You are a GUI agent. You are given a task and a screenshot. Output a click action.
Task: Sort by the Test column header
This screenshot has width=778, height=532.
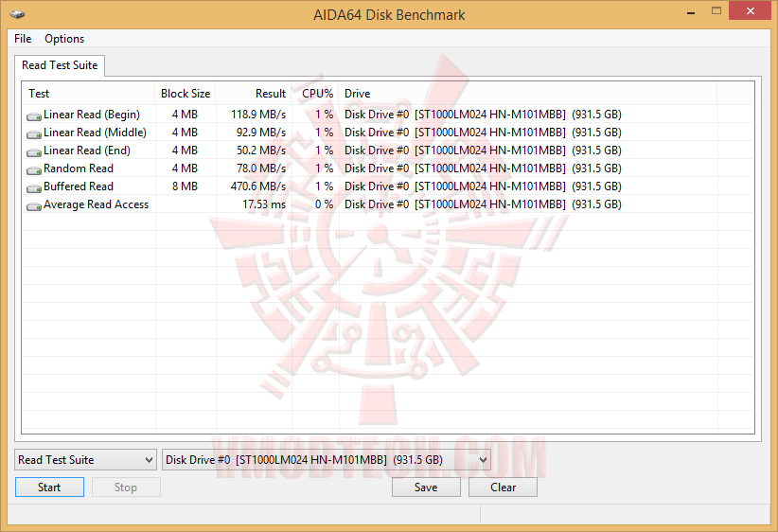coord(88,94)
